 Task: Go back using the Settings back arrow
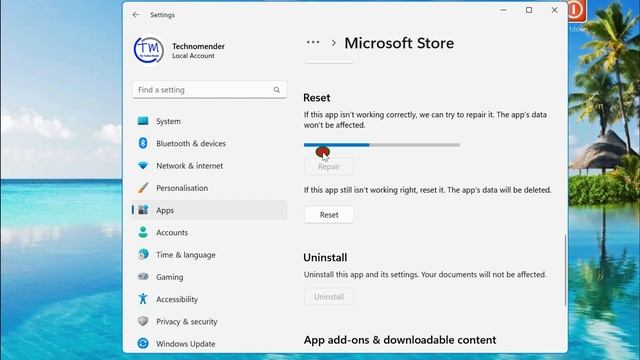[136, 15]
